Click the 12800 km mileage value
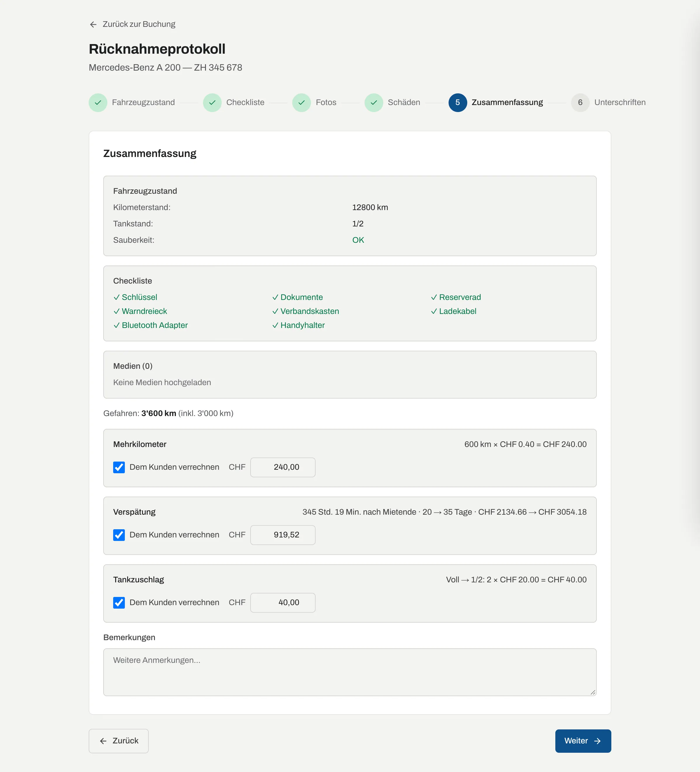 tap(370, 207)
